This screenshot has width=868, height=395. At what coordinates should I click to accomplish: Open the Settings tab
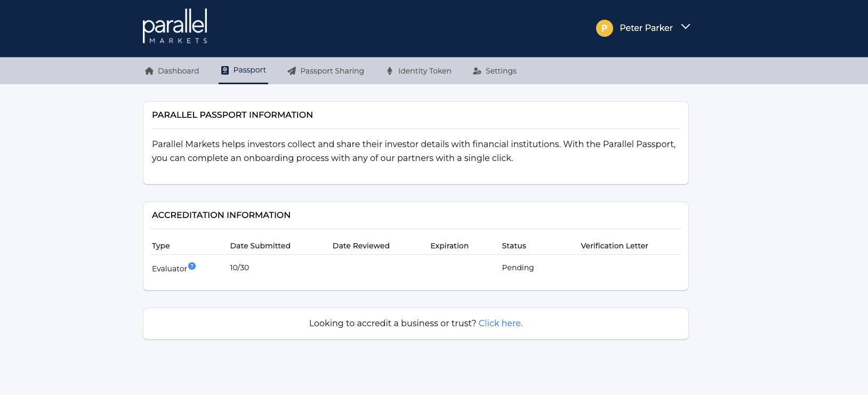point(495,71)
